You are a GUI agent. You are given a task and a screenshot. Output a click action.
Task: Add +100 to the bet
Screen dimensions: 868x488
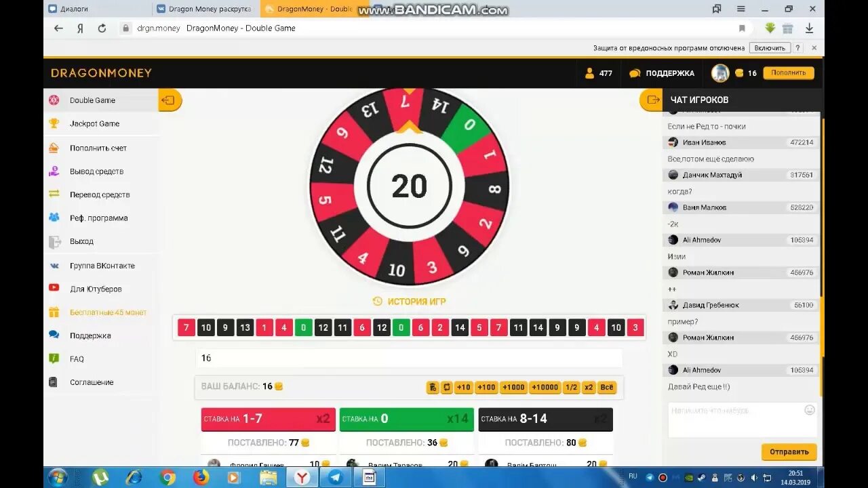coord(486,388)
